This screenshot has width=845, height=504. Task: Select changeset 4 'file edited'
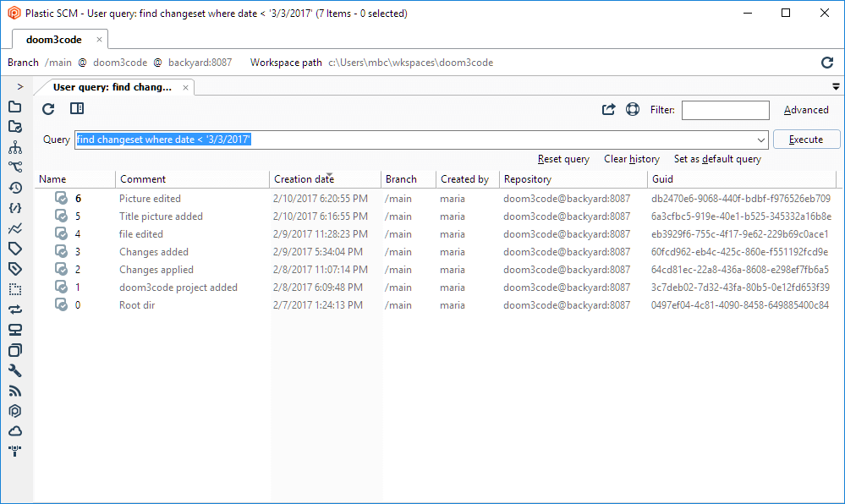(436, 234)
